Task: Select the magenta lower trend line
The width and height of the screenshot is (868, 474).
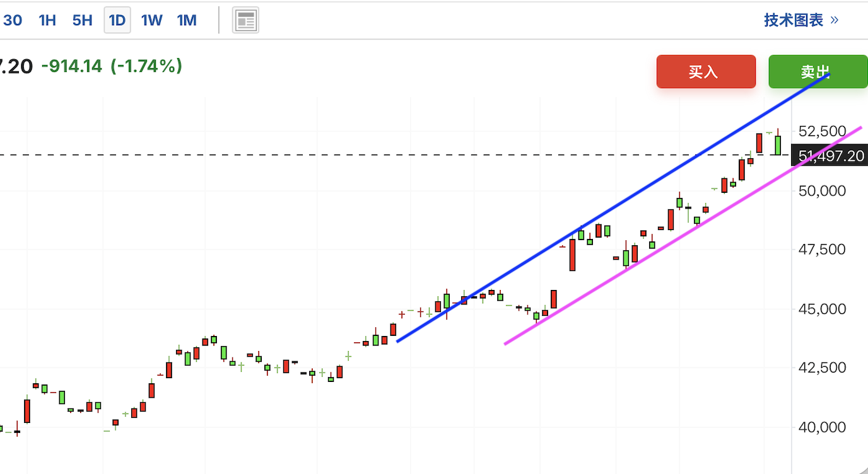Action: [683, 235]
